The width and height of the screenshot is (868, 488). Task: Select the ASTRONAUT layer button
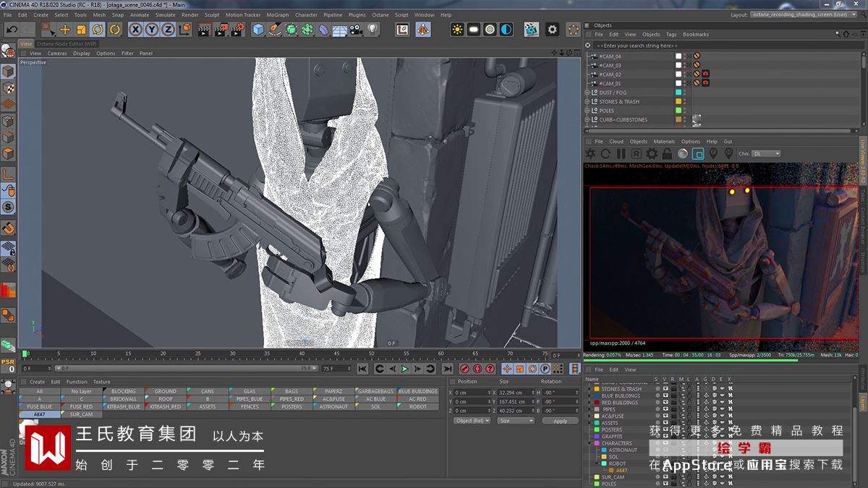[x=332, y=407]
